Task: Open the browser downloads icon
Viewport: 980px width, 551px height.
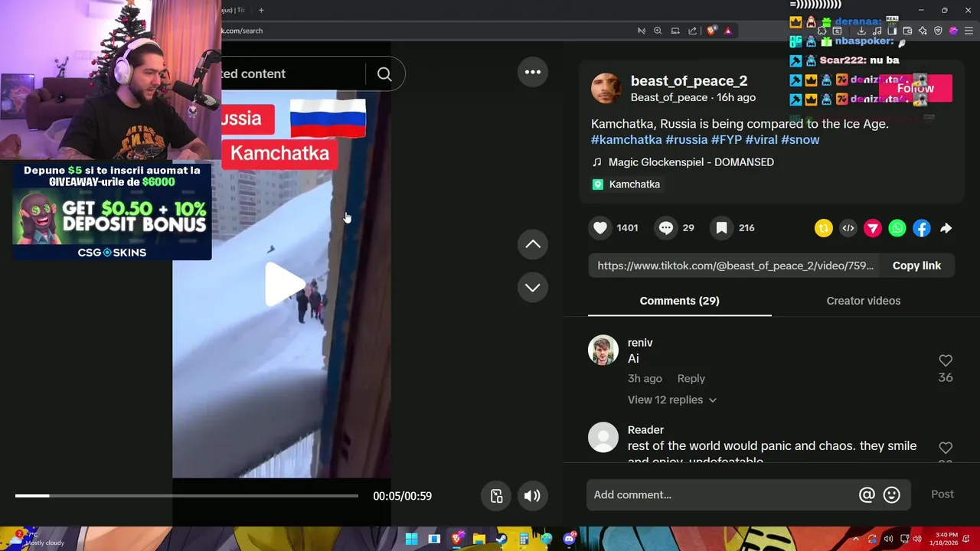Action: [x=861, y=31]
